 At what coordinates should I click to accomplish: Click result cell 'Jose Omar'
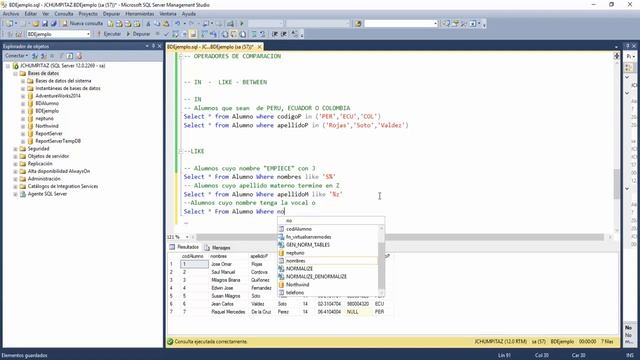tap(221, 264)
